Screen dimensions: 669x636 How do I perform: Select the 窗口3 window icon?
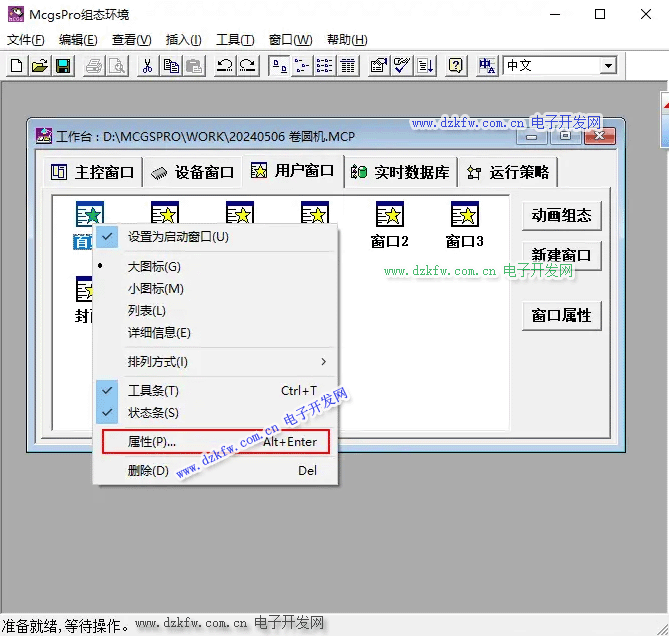point(464,215)
